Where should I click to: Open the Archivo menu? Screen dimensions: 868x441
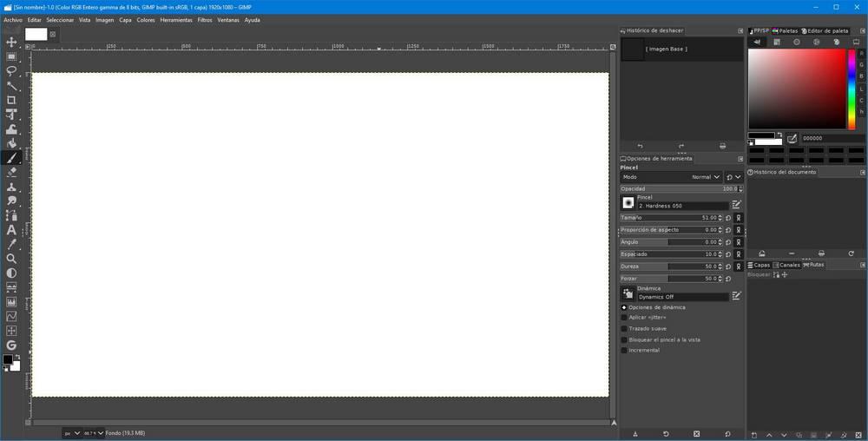13,20
